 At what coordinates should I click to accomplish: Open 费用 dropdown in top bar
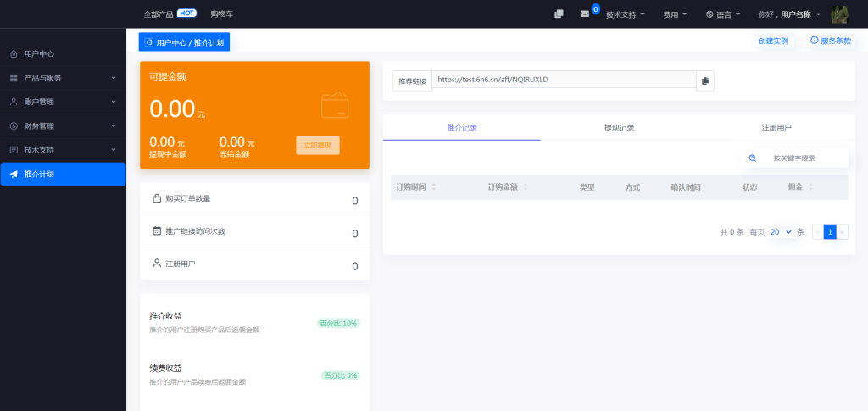675,15
